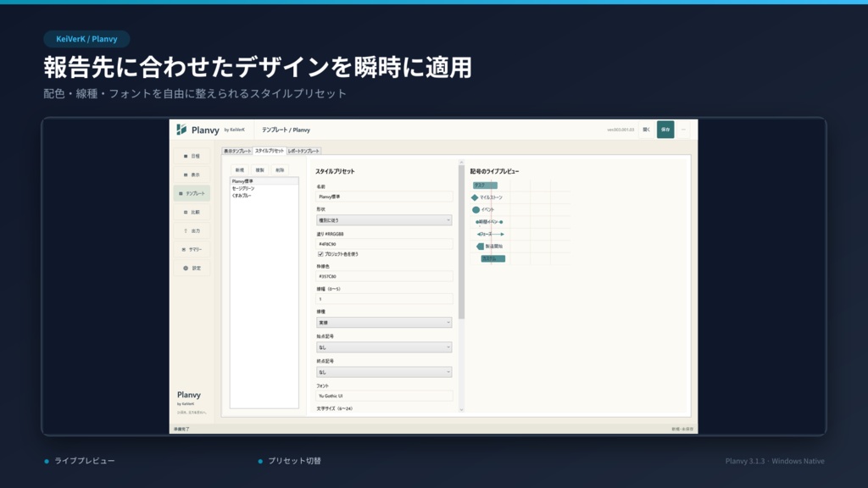
Task: Open the 出力 sidebar section
Action: pos(192,230)
